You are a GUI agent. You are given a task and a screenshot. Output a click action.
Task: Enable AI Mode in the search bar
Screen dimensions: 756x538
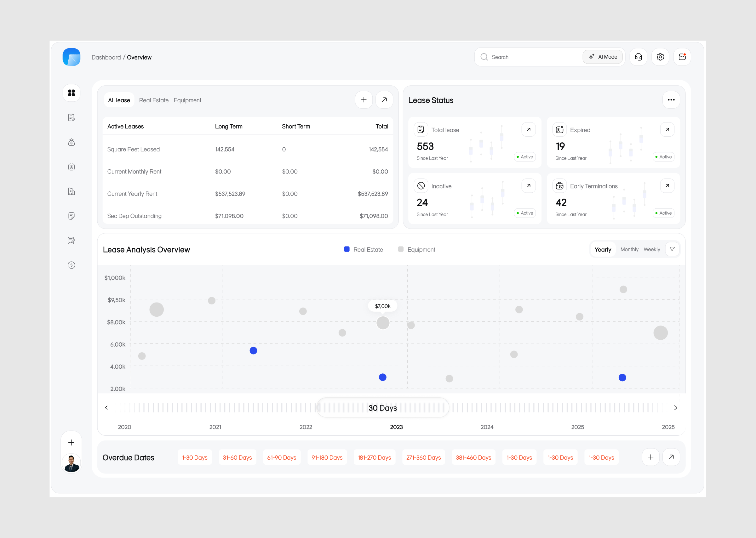(603, 57)
